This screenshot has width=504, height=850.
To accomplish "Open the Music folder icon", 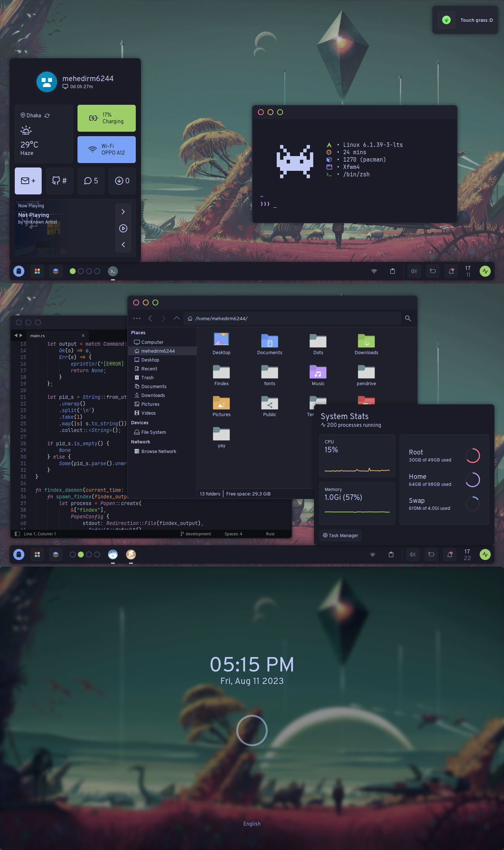I will [318, 372].
